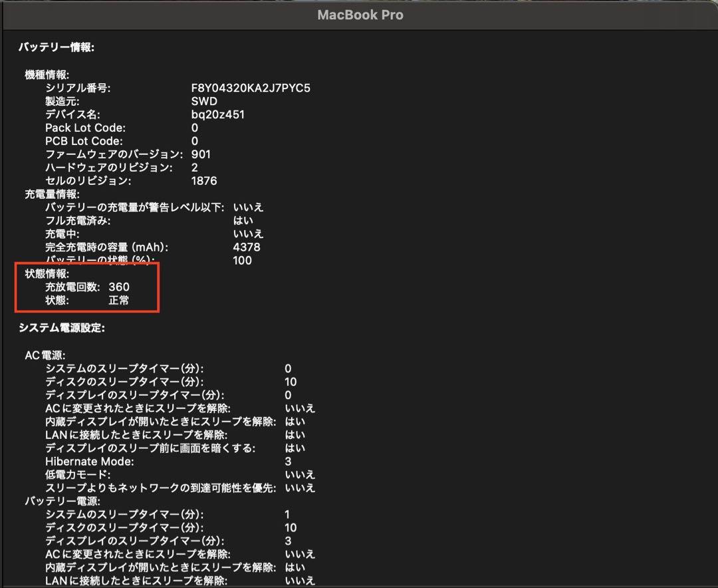Select the バッテリー電源 subheading
Screen dimensions: 718x588
62,502
